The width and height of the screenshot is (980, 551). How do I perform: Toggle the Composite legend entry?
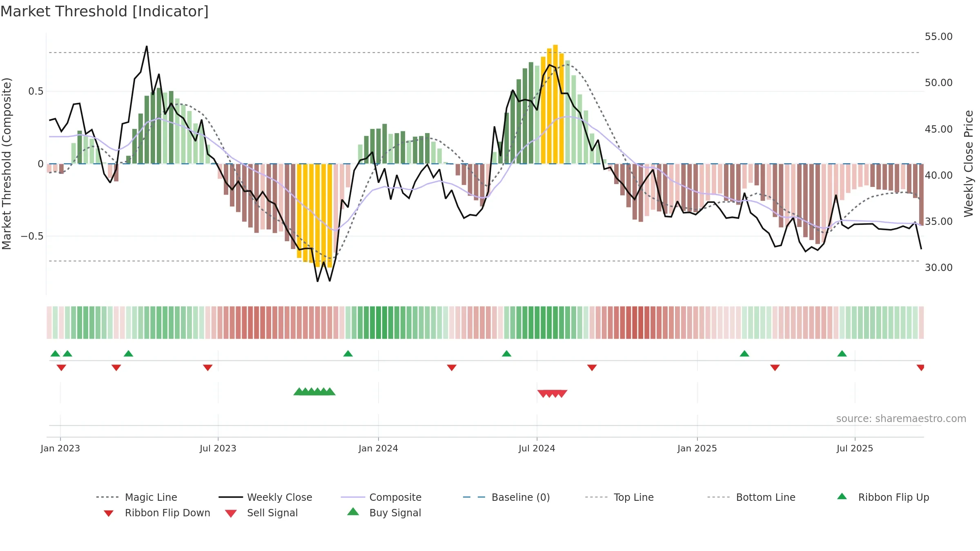pyautogui.click(x=381, y=497)
